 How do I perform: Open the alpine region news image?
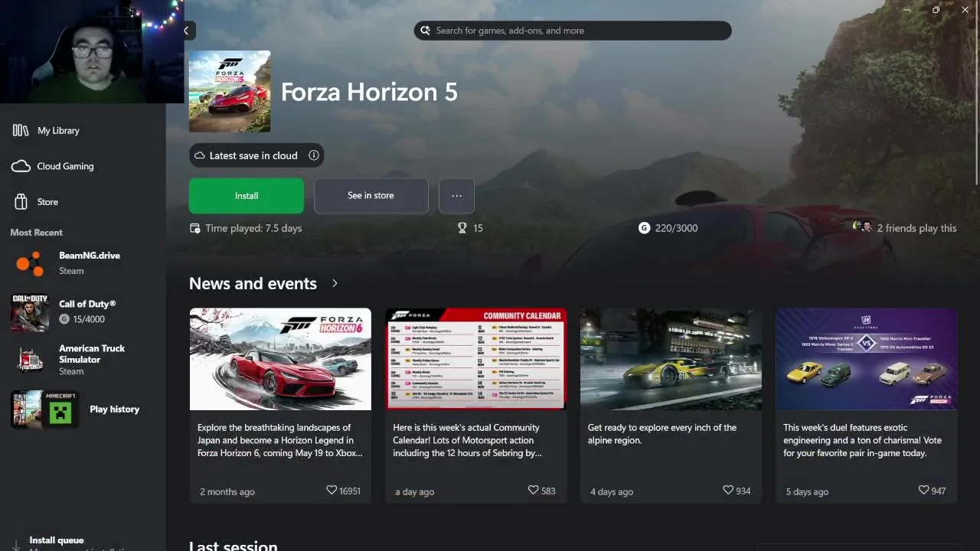[x=671, y=359]
